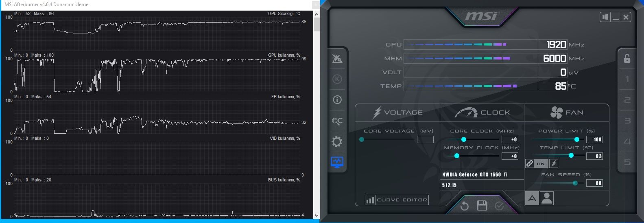The image size is (644, 223).
Task: Adjust the Power Limit slider handle
Action: coord(576,139)
